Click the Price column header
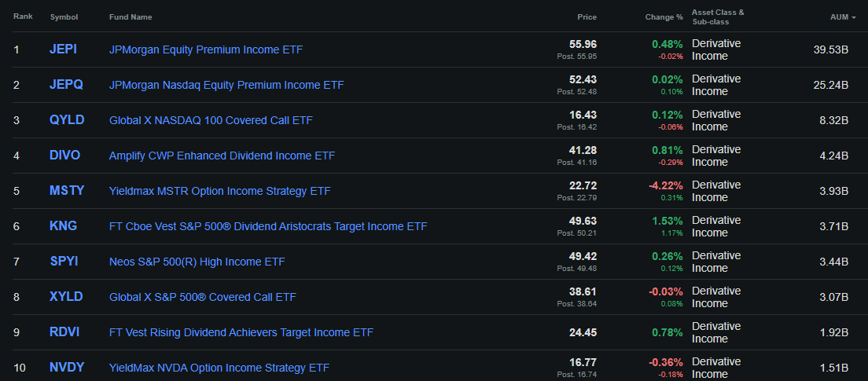Image resolution: width=868 pixels, height=381 pixels. click(x=587, y=16)
